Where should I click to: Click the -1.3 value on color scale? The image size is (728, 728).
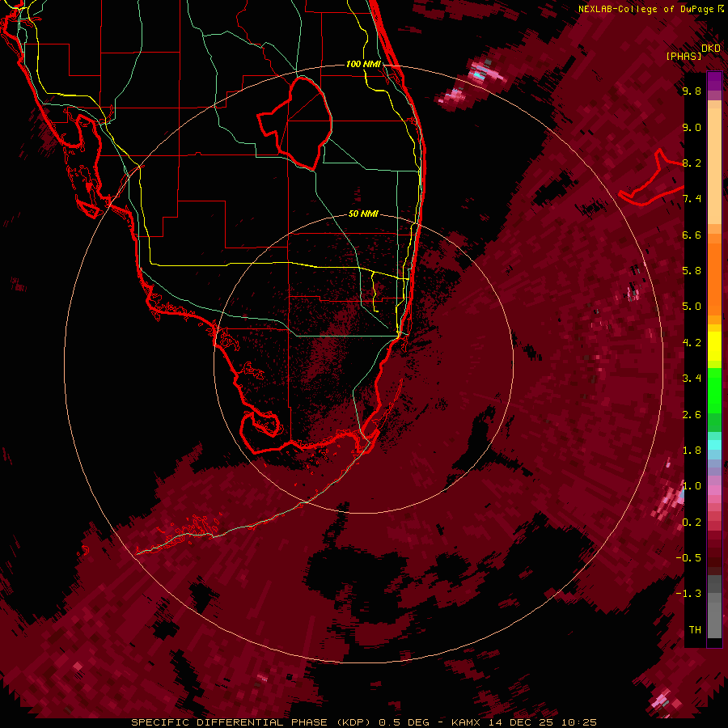pos(688,594)
